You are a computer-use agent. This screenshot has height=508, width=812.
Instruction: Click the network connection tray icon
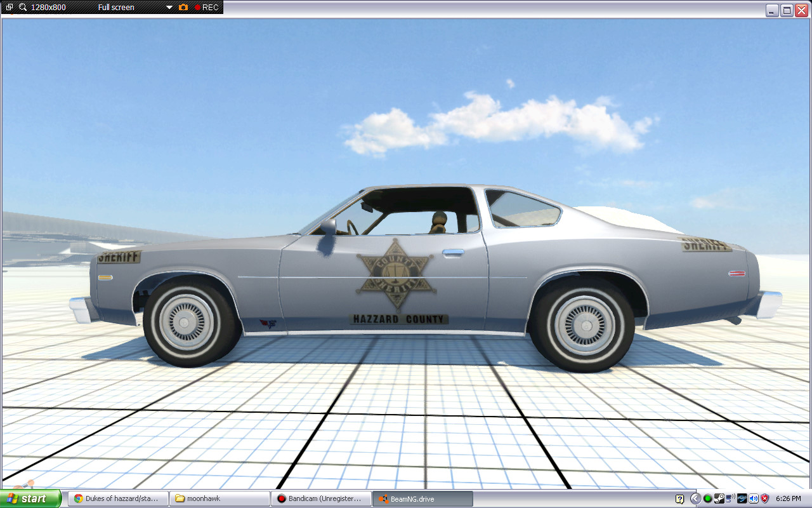tap(730, 498)
